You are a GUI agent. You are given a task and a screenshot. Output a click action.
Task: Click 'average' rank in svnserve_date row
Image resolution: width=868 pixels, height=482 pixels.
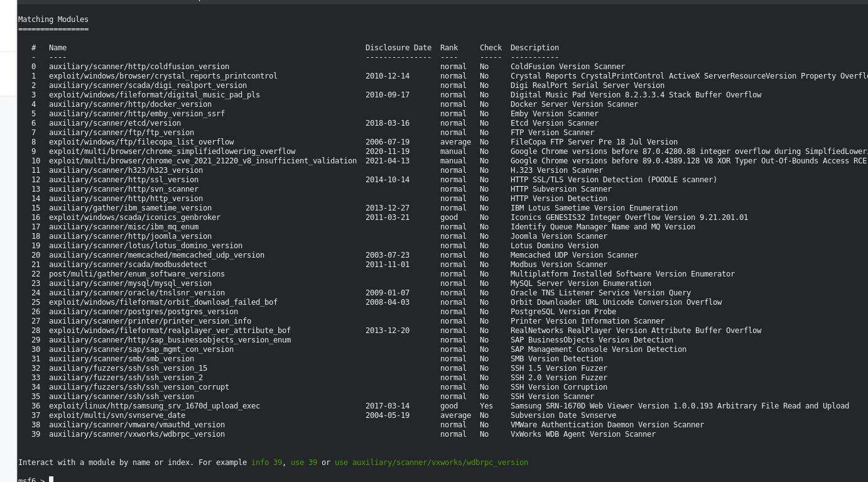(455, 415)
